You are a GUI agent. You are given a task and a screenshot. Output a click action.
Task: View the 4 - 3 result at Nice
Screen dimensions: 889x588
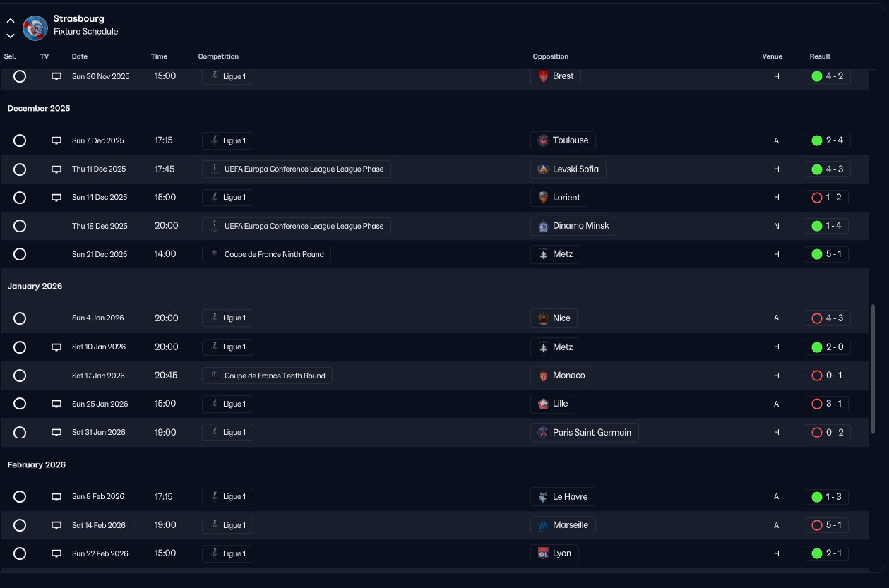pos(827,318)
